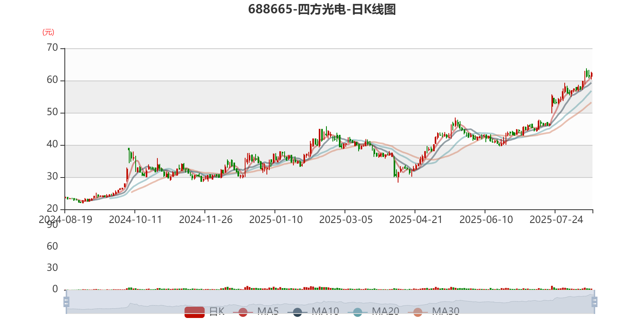Click the 50 price axis label
This screenshot has height=322, width=644.
pyautogui.click(x=52, y=112)
